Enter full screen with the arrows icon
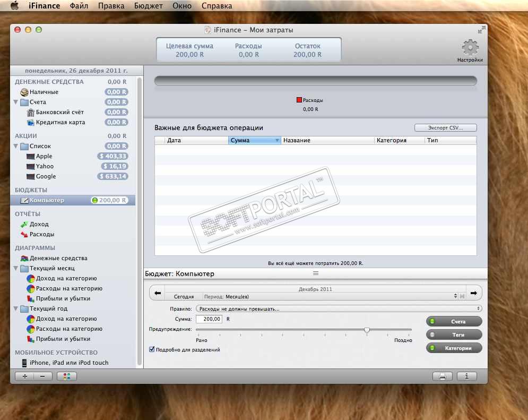This screenshot has height=420, width=528. (481, 30)
